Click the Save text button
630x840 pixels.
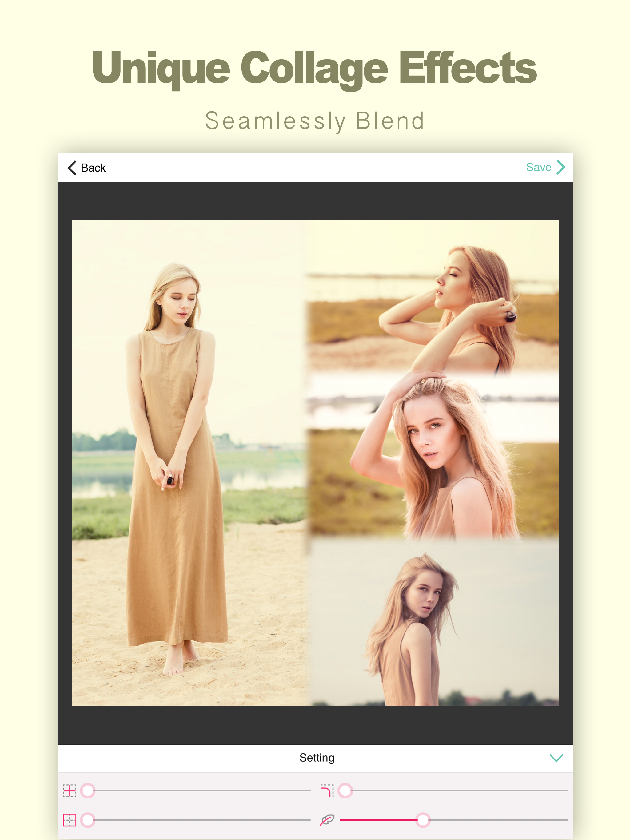coord(538,167)
